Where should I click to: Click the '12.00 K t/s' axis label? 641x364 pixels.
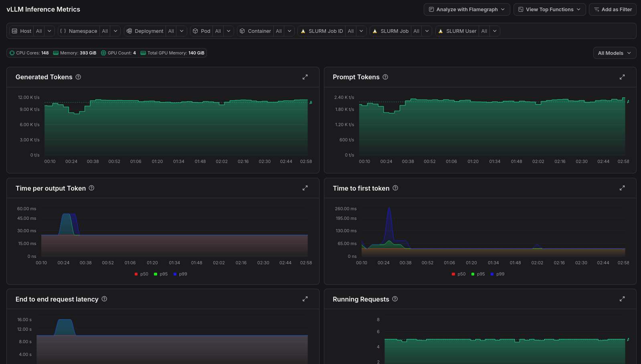(29, 97)
